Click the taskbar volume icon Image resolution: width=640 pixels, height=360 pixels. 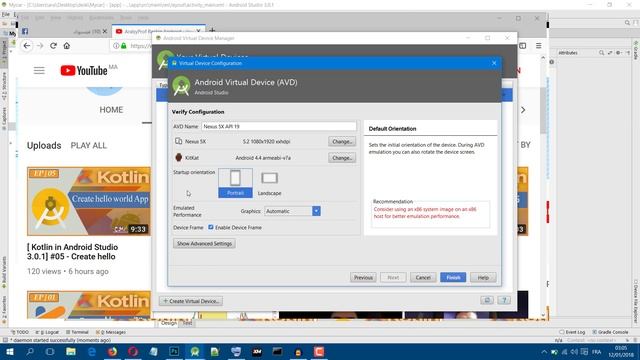click(x=574, y=352)
